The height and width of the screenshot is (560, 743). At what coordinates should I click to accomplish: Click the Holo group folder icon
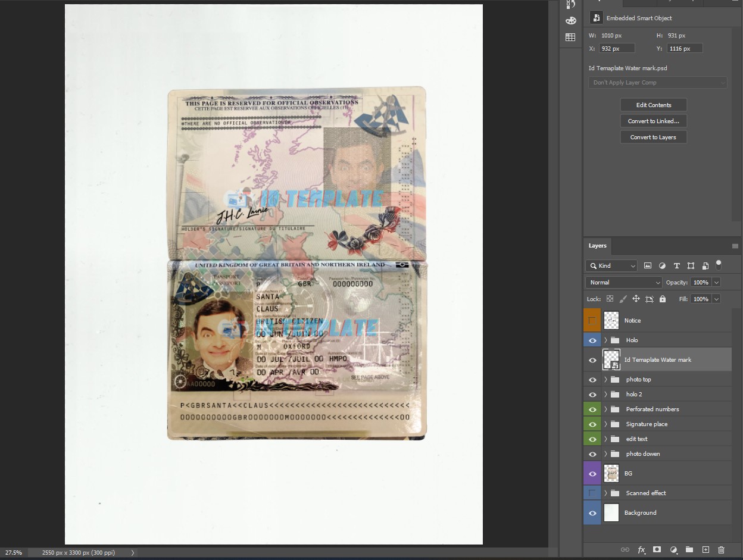coord(615,340)
